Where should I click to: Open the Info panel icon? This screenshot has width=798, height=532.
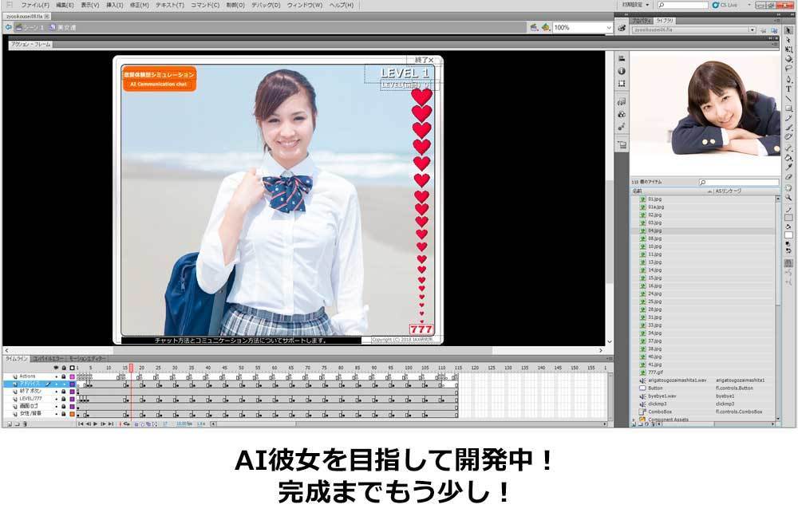[622, 71]
